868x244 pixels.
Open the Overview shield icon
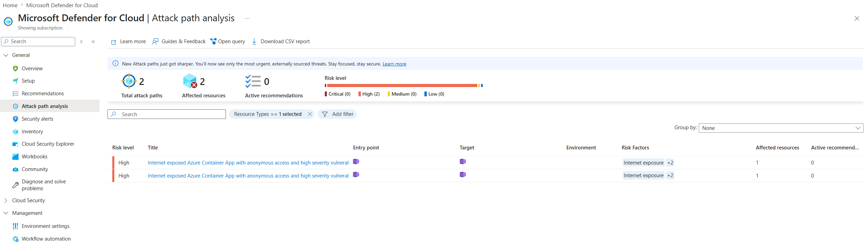(x=15, y=68)
